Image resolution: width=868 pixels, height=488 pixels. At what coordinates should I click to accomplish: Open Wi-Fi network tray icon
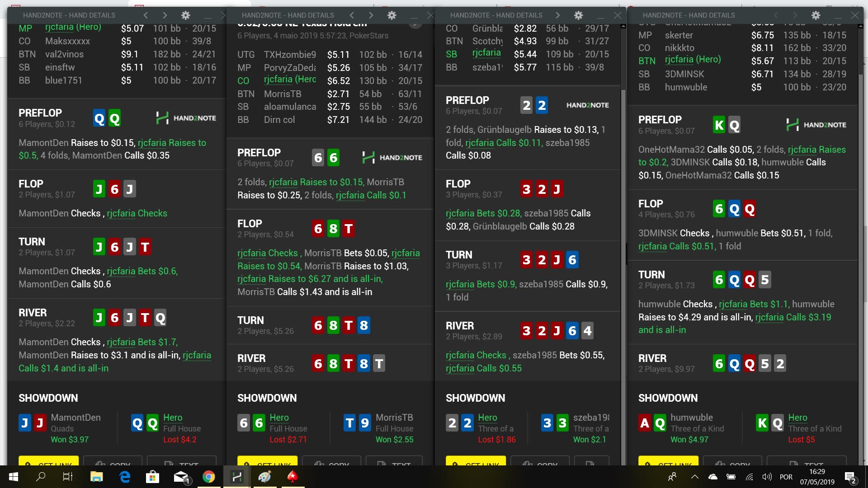[x=749, y=477]
